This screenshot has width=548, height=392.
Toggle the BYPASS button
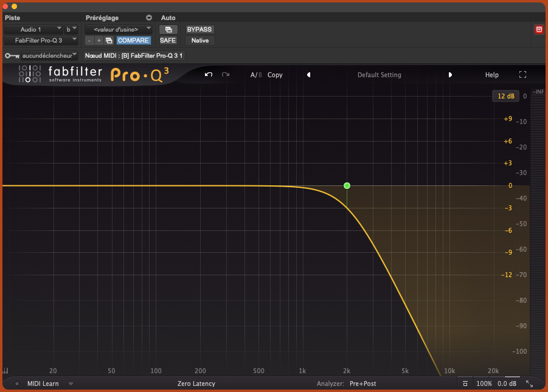click(199, 29)
